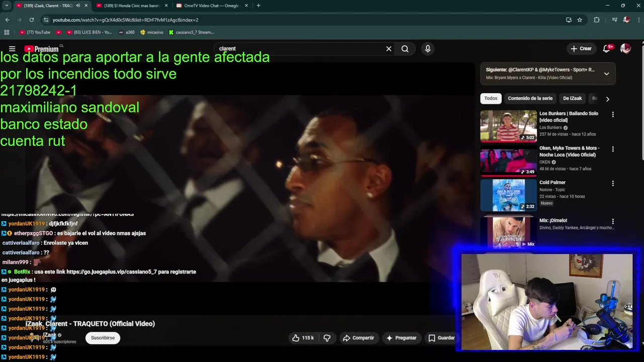Switch to OmeTV Video Chat tab
The width and height of the screenshot is (644, 362).
pos(212,6)
